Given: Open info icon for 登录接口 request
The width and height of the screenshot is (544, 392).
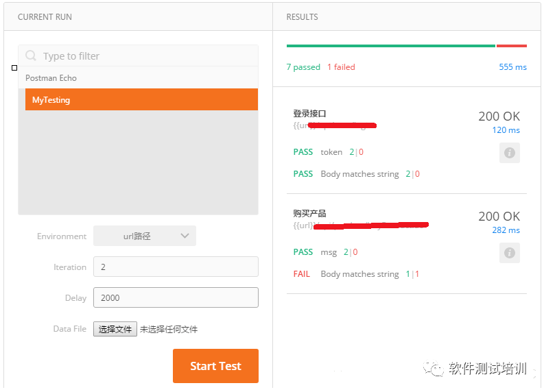Looking at the screenshot, I should (x=509, y=153).
